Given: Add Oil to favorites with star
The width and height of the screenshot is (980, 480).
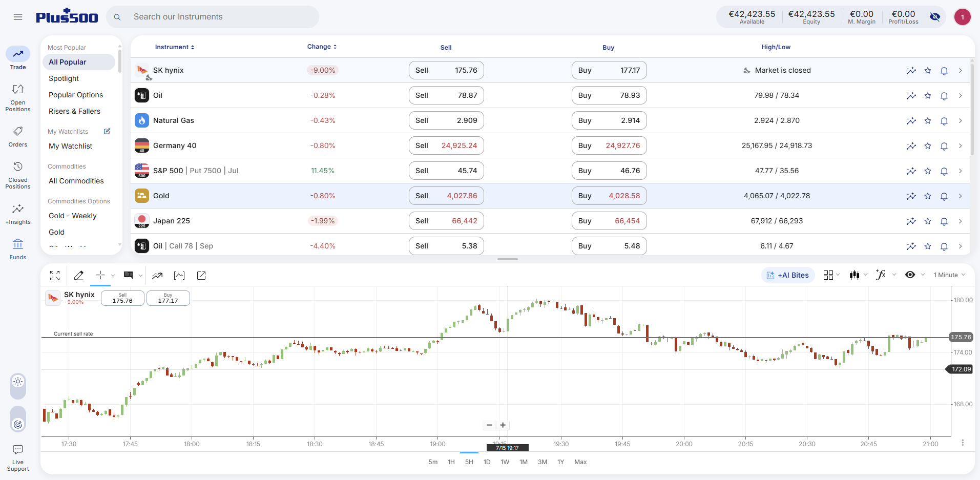Looking at the screenshot, I should 928,96.
